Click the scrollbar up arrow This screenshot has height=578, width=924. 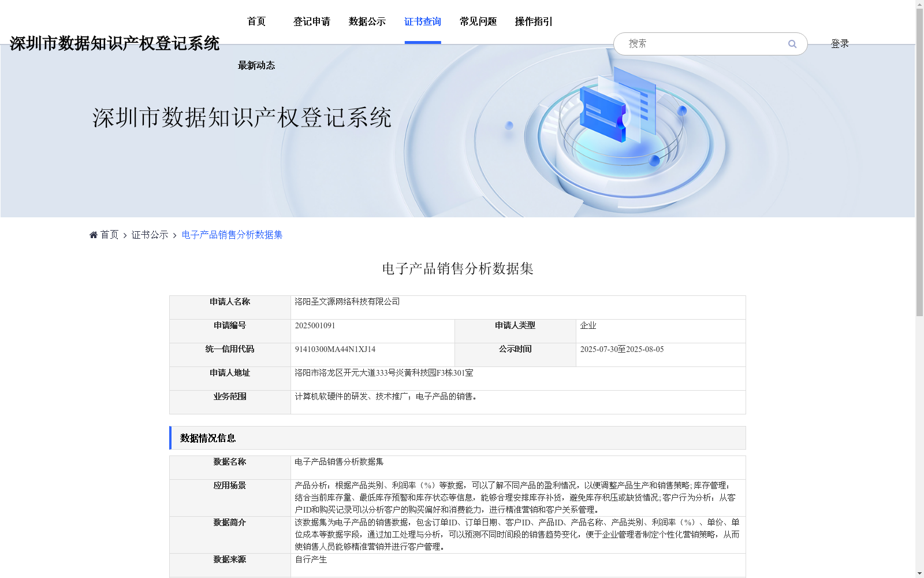[919, 4]
